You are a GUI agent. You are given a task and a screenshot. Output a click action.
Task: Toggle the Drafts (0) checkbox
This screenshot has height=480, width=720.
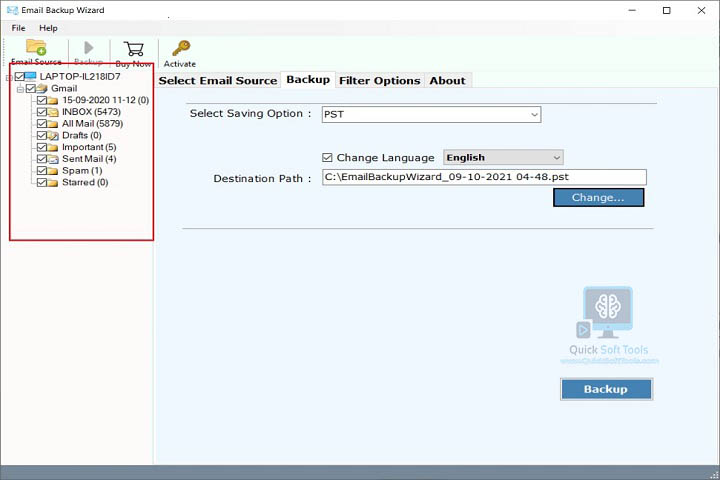click(x=42, y=136)
